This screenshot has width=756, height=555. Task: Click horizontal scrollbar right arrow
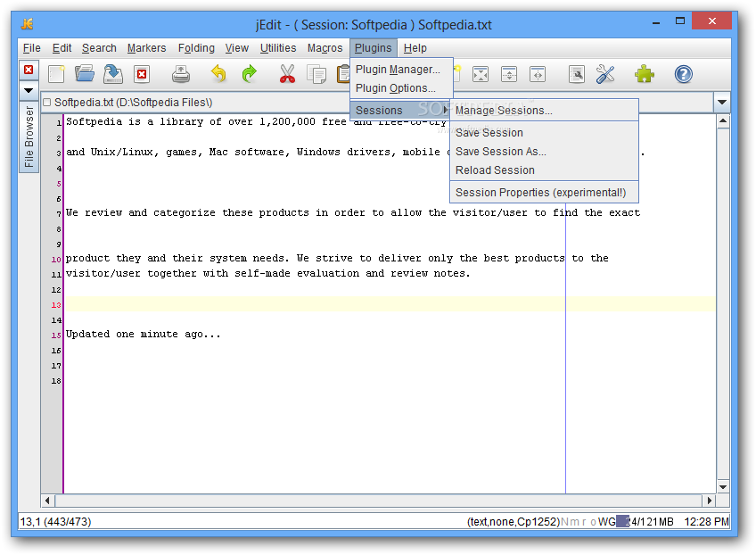(710, 501)
